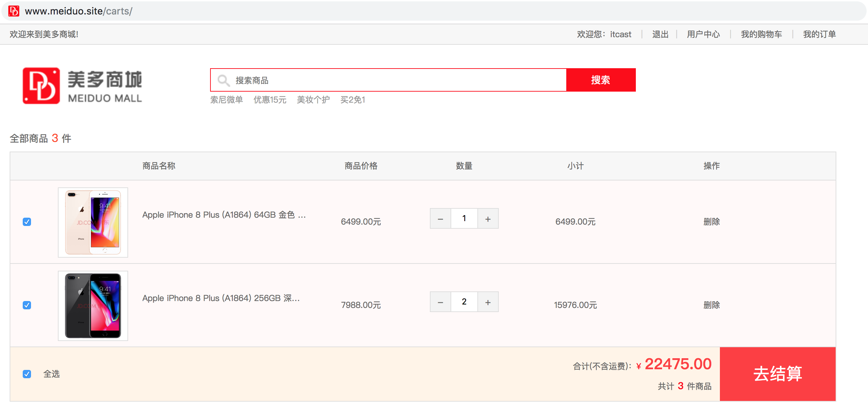Click 优惠15元 hot search keyword
Screen dimensions: 868x403
tap(270, 100)
